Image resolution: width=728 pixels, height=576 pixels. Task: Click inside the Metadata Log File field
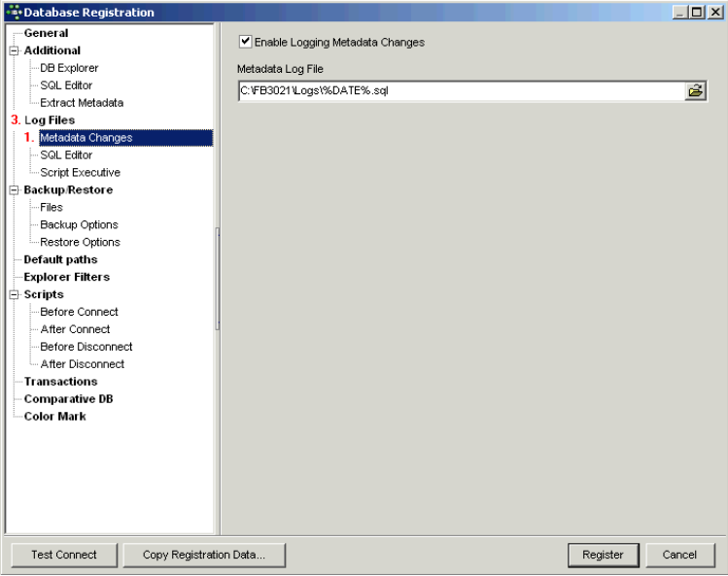point(457,91)
